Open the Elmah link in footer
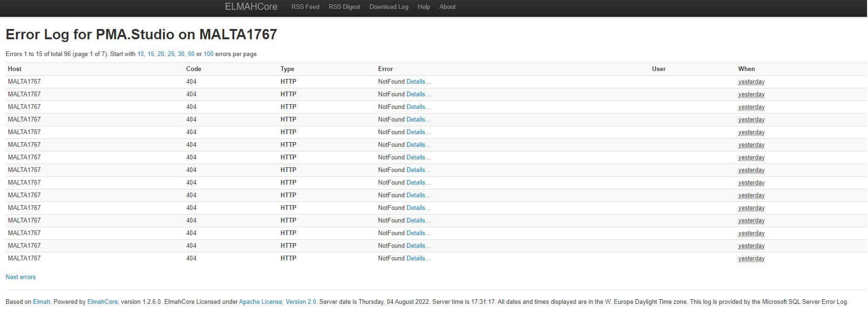Screen dimensions: 868x316 pyautogui.click(x=42, y=302)
